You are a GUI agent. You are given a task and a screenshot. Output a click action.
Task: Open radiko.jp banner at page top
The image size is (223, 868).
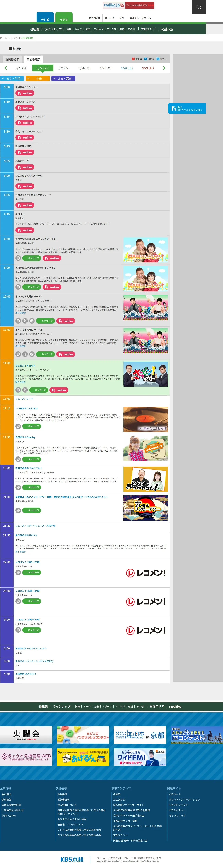pyautogui.click(x=129, y=5)
